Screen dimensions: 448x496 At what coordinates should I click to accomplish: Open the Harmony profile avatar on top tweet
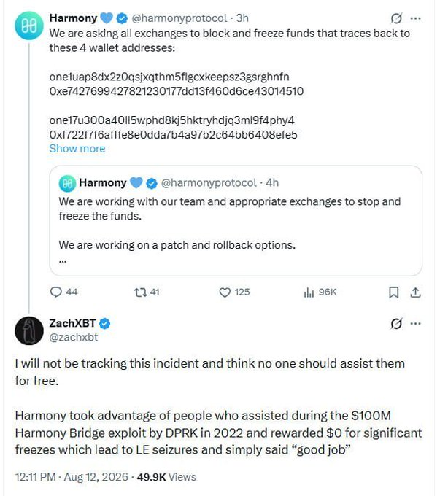29,26
